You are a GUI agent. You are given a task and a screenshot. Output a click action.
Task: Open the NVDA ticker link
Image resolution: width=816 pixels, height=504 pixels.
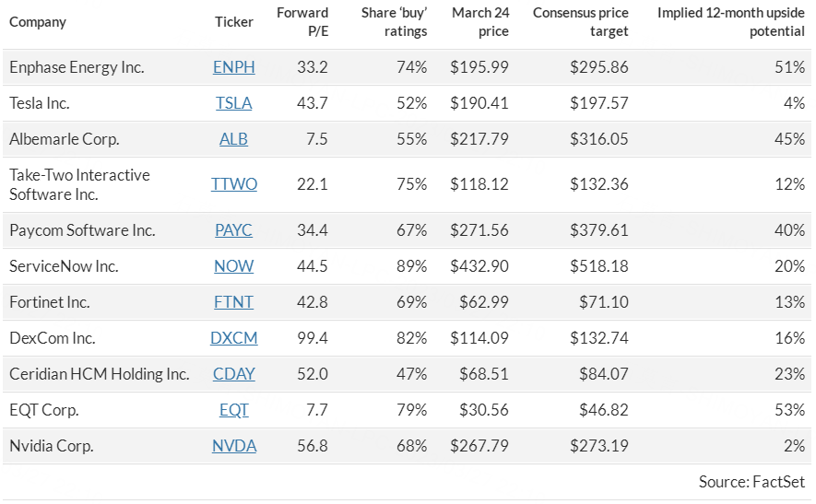(233, 445)
